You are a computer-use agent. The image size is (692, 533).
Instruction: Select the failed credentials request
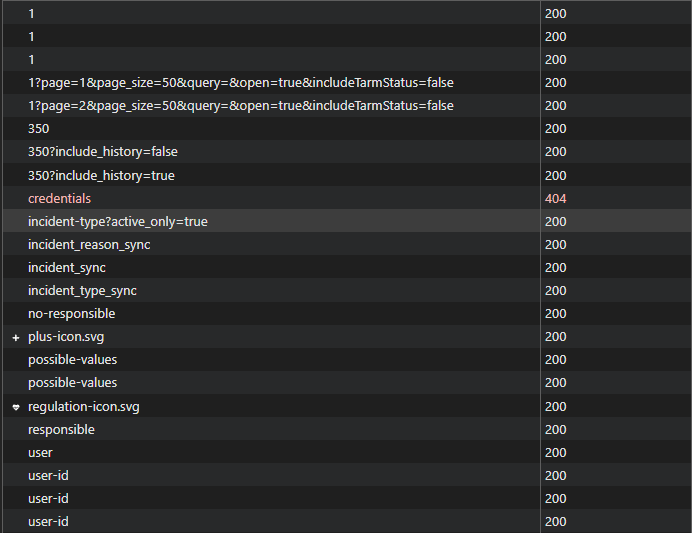[59, 199]
